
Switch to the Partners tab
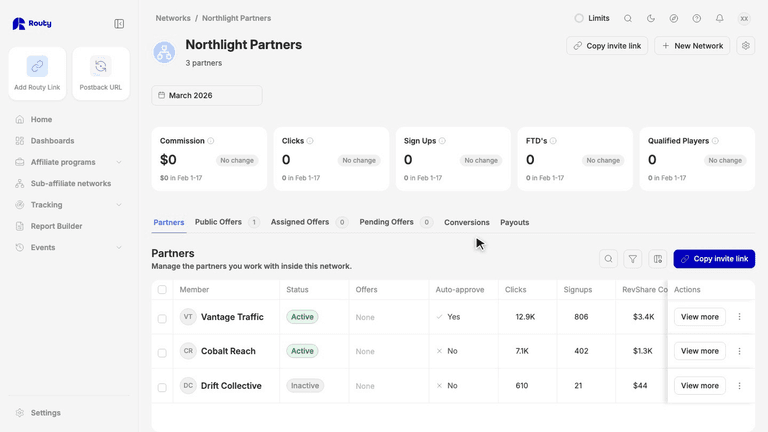pos(168,222)
